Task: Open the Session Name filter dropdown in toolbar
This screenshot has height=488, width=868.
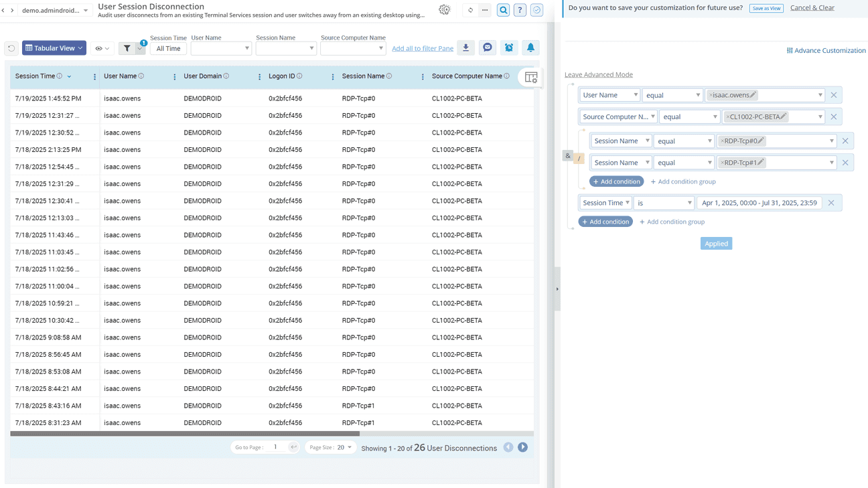Action: (x=286, y=48)
